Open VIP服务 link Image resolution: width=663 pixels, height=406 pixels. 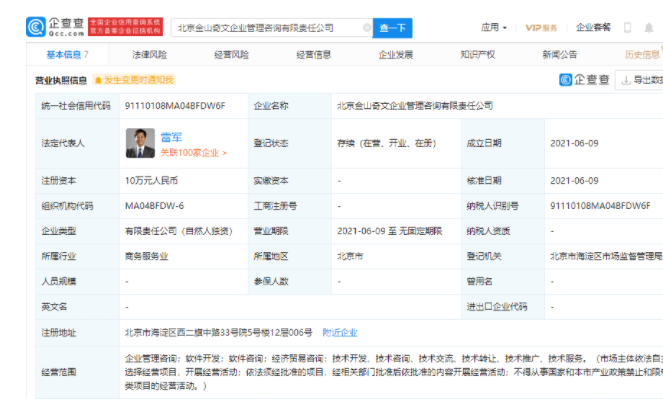coord(541,28)
